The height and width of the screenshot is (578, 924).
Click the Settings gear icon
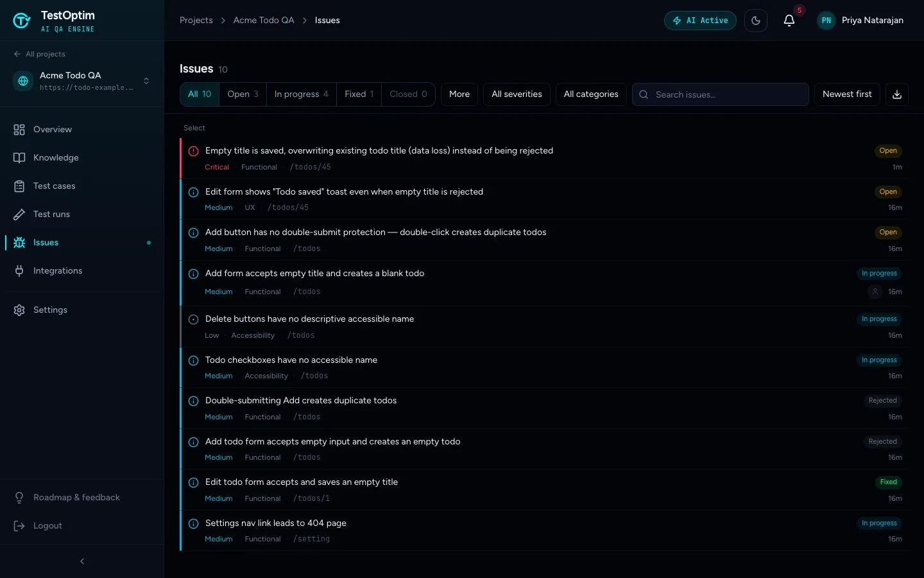point(19,310)
